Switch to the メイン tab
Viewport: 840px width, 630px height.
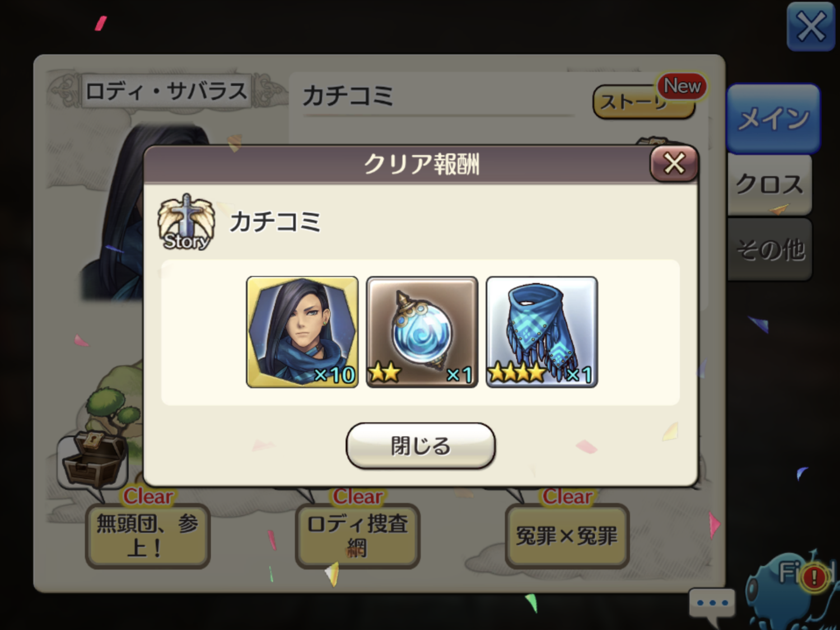click(773, 119)
